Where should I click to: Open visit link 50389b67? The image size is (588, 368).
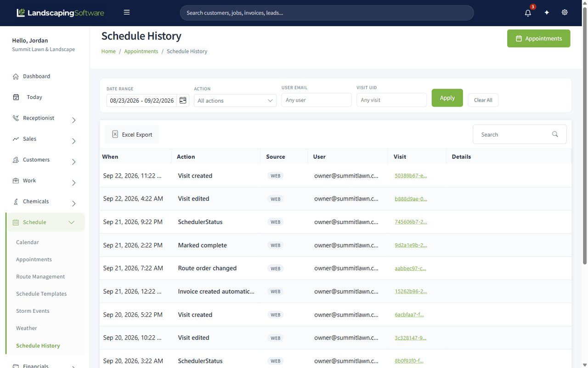pyautogui.click(x=411, y=175)
